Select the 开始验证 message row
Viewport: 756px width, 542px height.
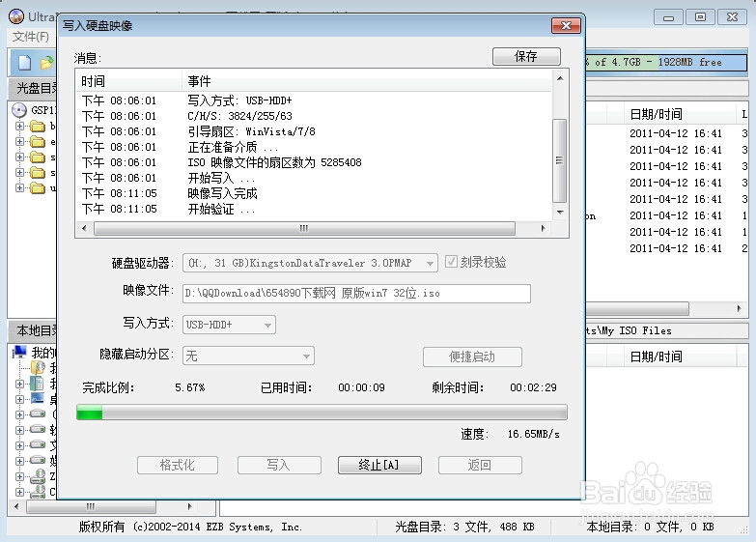coord(314,209)
